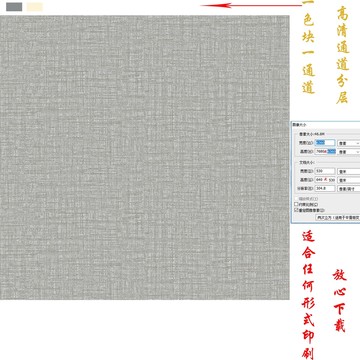The height and width of the screenshot is (360, 360).
Task: Enable the Constrain Proportions checkbox
Action: [296, 204]
